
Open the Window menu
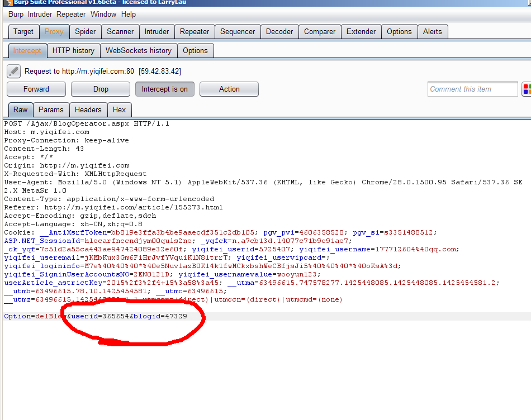coord(103,14)
